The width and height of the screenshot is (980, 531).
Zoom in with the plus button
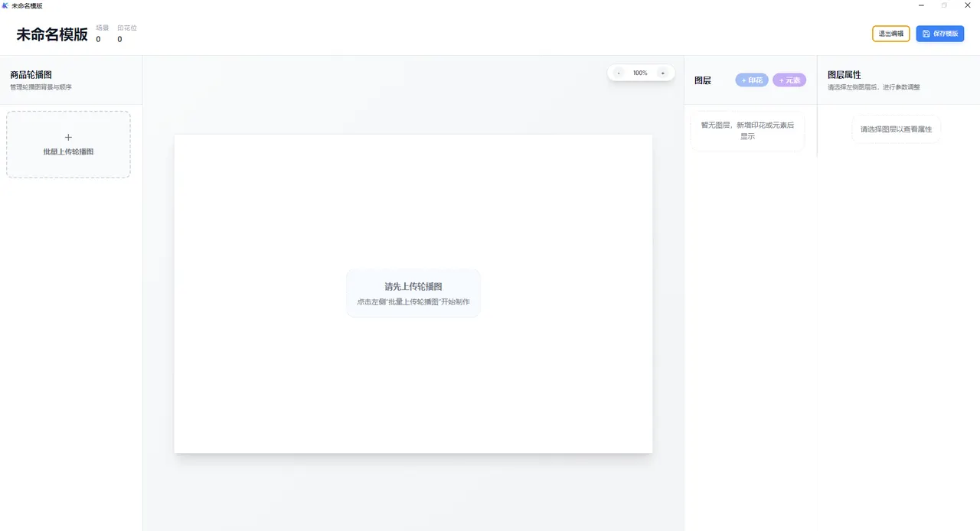[x=662, y=73]
